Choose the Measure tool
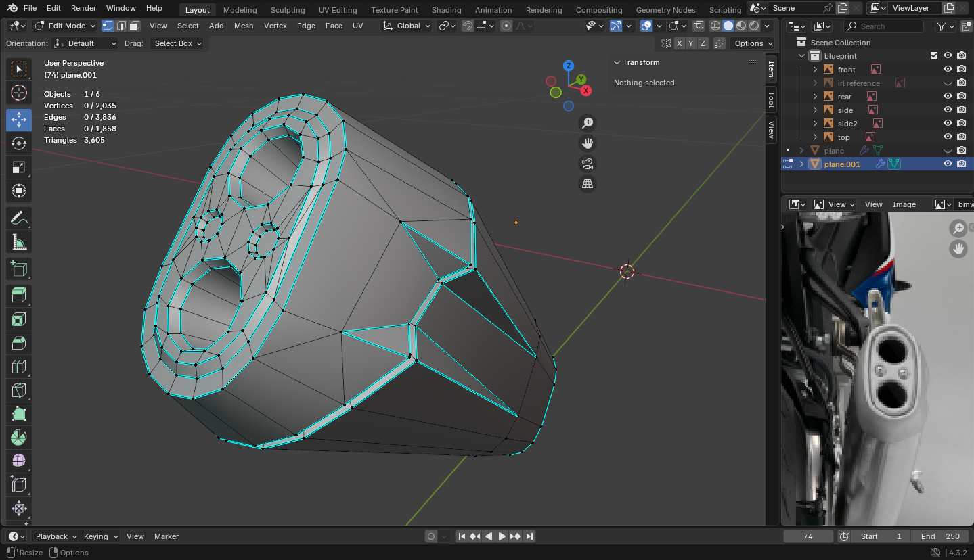Screen dimensions: 974x560 (x=19, y=241)
